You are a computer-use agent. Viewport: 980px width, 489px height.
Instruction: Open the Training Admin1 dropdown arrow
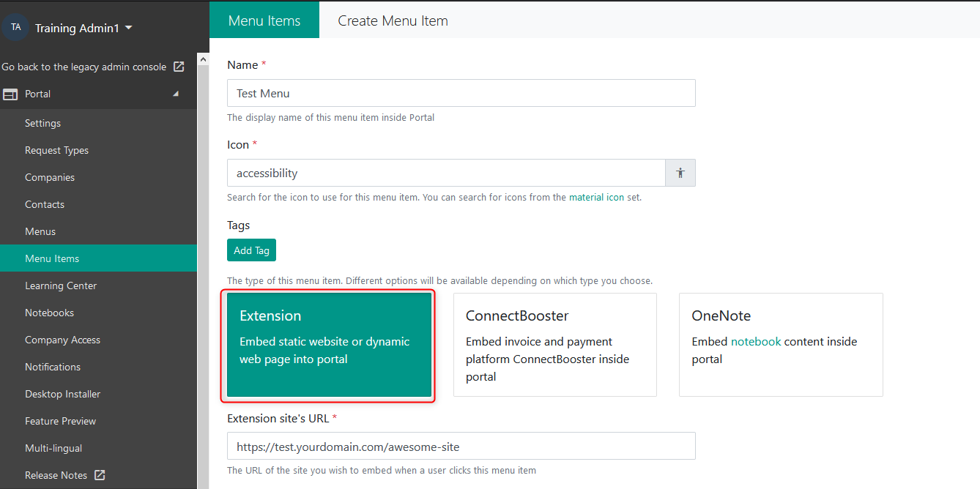[129, 28]
